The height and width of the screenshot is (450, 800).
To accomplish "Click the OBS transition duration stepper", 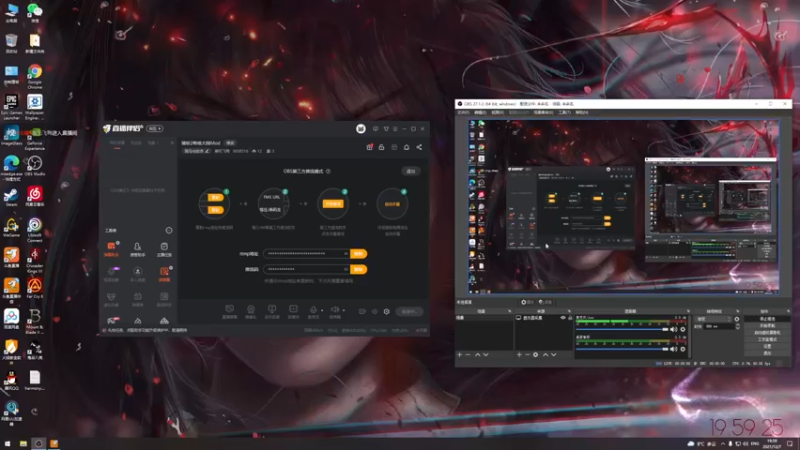I will [x=737, y=326].
